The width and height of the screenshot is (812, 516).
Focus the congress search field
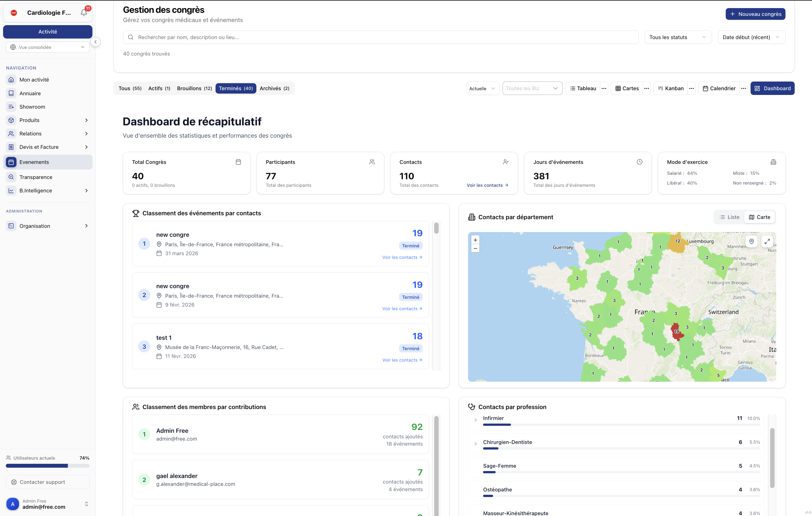pyautogui.click(x=380, y=37)
